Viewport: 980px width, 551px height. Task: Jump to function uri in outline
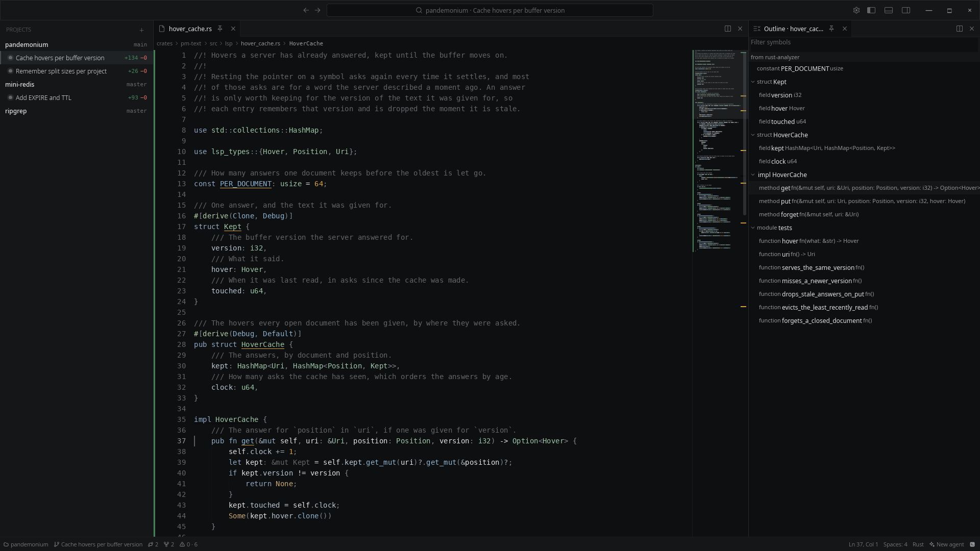click(x=864, y=254)
